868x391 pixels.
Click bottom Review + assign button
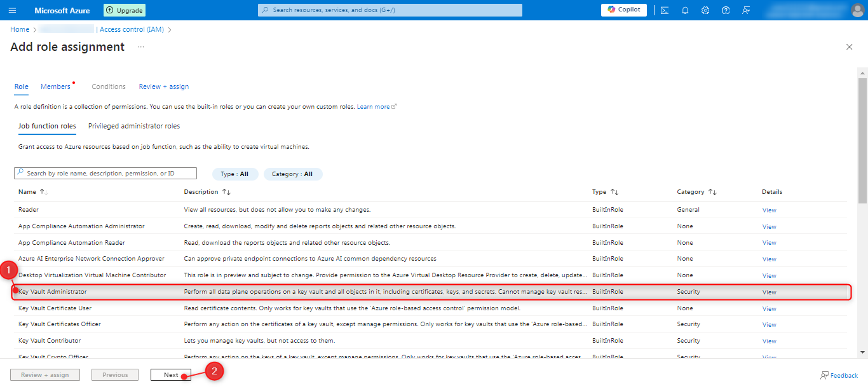coord(45,374)
